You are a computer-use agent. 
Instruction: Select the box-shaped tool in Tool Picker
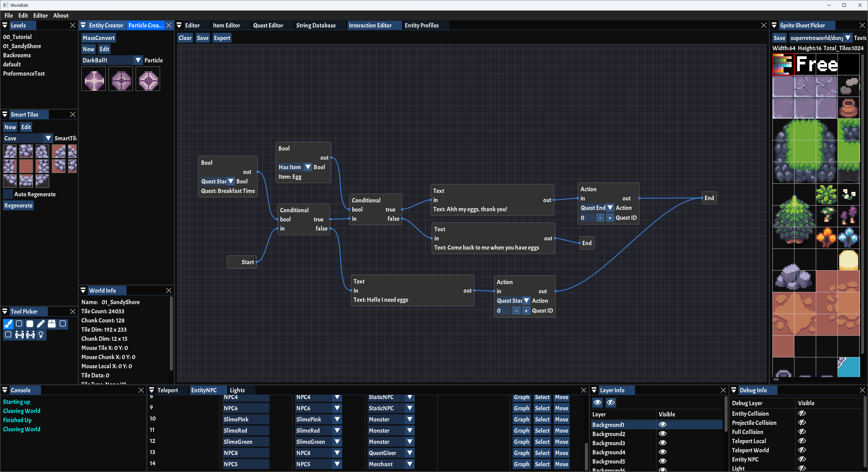tap(52, 324)
